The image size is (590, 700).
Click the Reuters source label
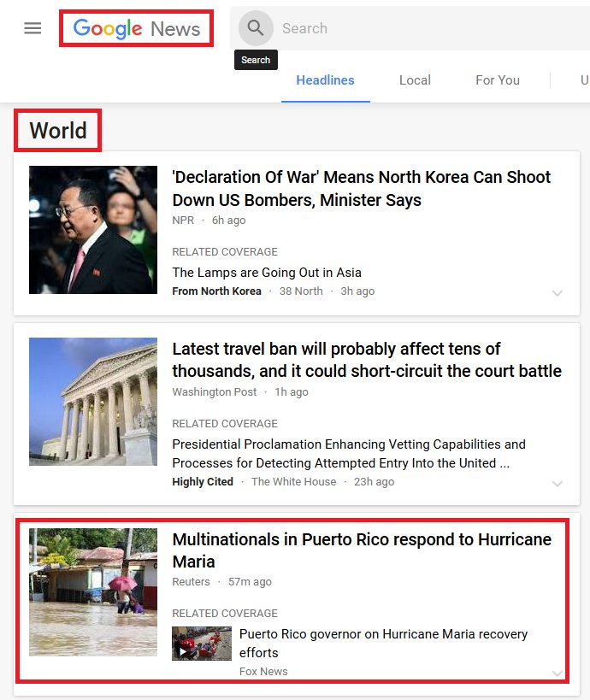coord(192,582)
